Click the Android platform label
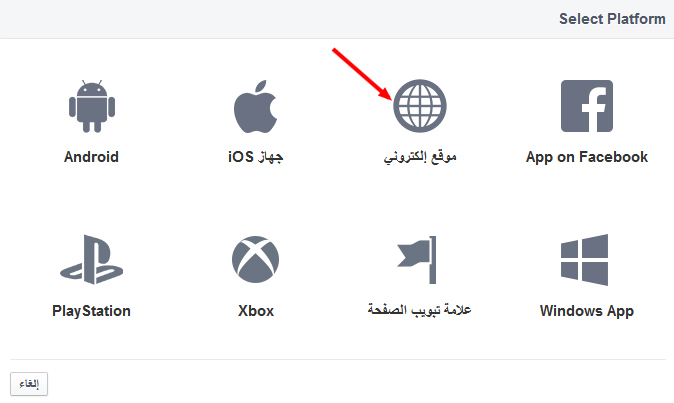The width and height of the screenshot is (674, 403). coord(91,157)
